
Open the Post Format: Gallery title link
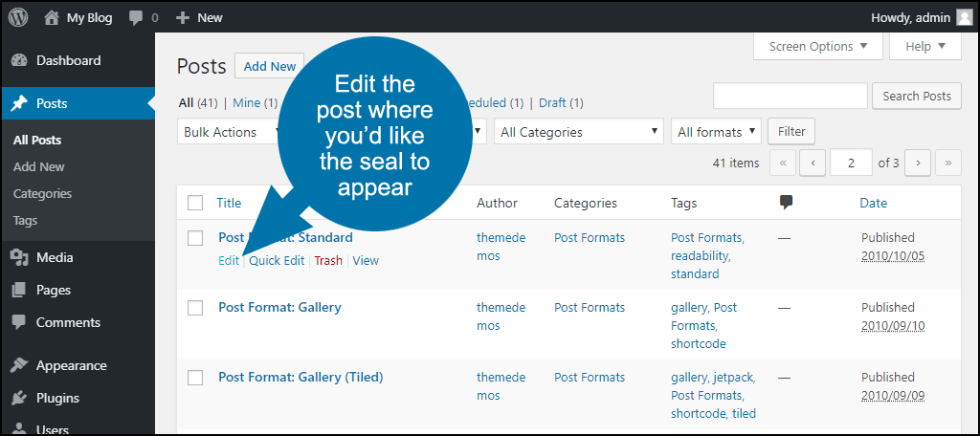coord(279,307)
